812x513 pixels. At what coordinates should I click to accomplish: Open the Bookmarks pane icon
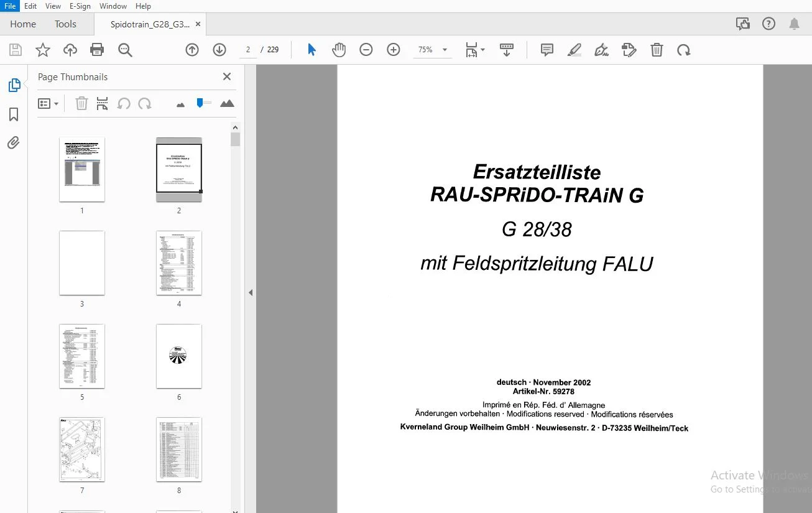click(14, 114)
